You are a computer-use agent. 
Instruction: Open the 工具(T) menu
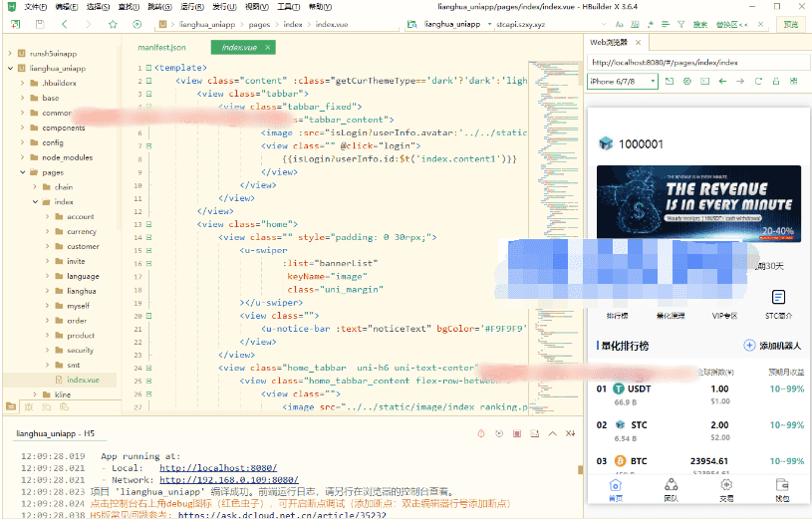(x=289, y=7)
